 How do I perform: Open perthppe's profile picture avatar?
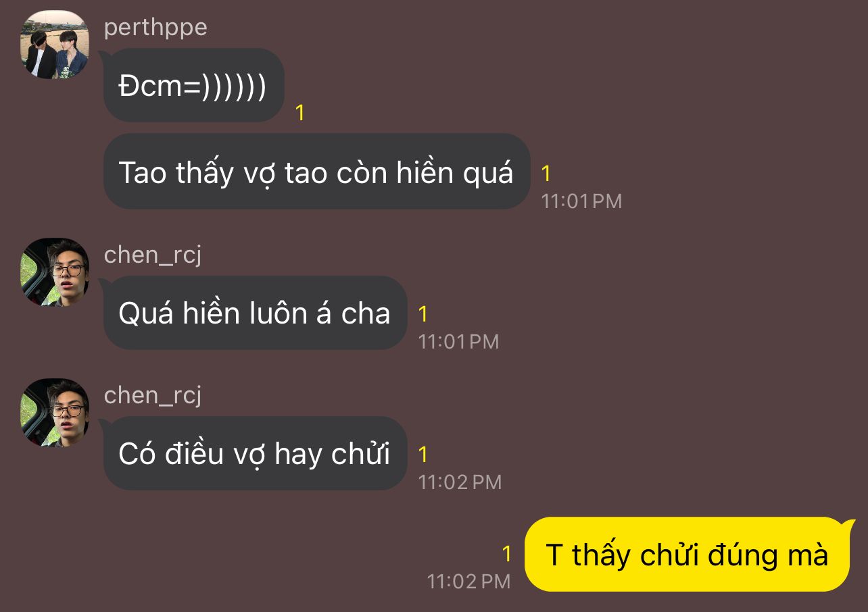(55, 45)
